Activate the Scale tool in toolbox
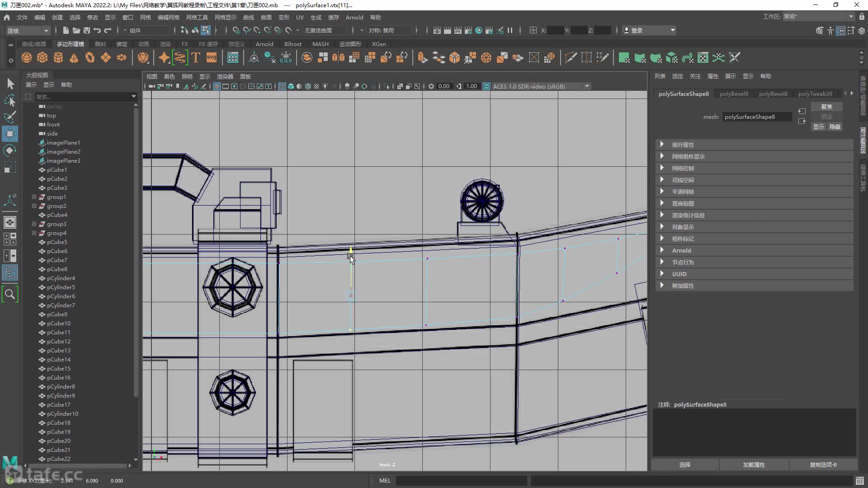The image size is (868, 488). pos(10,168)
